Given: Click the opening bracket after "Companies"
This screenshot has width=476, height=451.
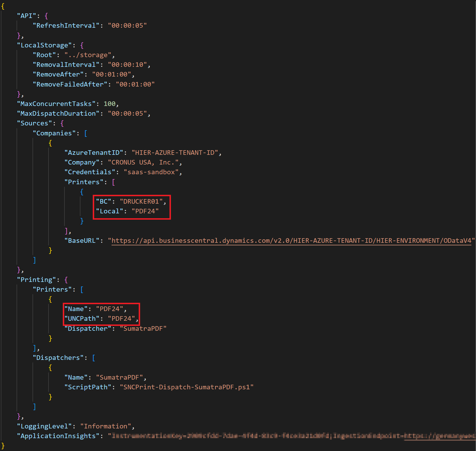Looking at the screenshot, I should click(86, 133).
